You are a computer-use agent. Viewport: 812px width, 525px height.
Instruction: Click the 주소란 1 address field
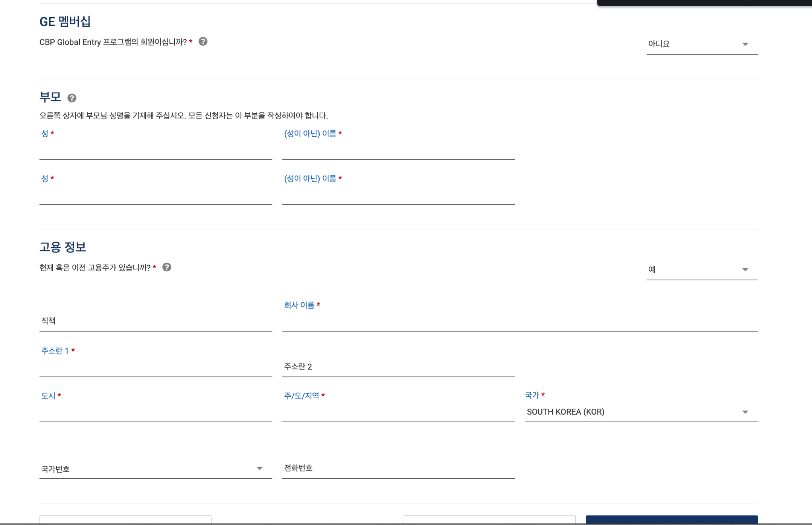point(155,368)
